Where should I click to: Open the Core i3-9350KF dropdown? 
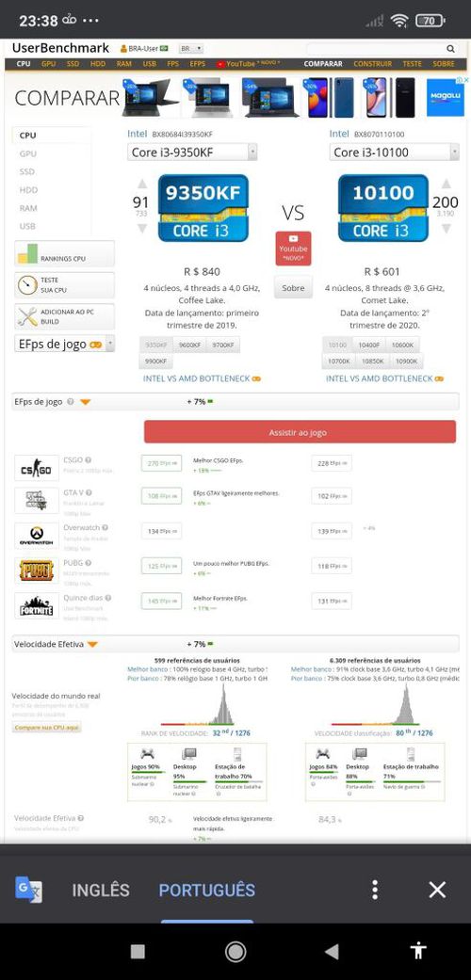192,152
